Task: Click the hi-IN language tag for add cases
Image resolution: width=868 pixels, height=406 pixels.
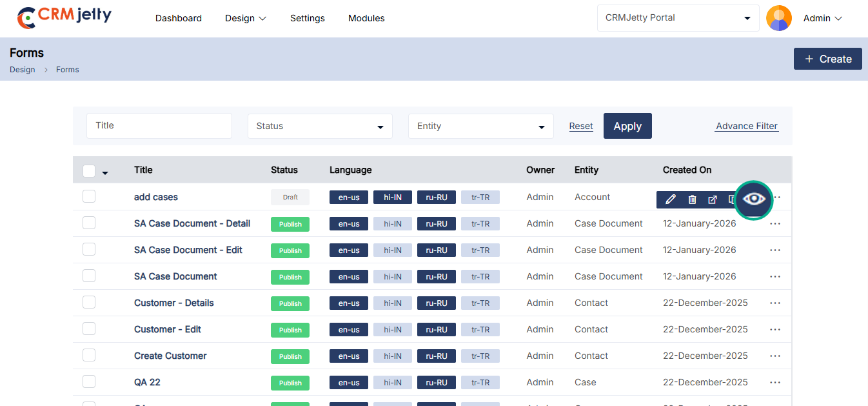Action: pyautogui.click(x=392, y=198)
